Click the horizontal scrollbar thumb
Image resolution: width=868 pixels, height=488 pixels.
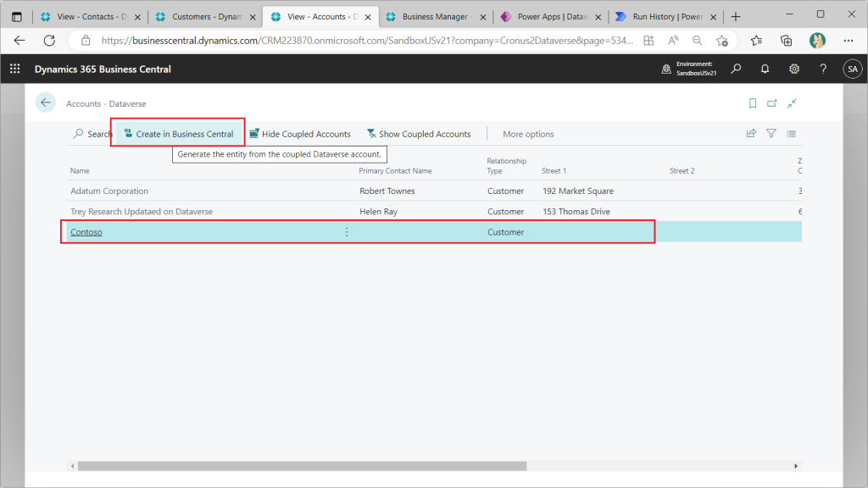coord(303,466)
